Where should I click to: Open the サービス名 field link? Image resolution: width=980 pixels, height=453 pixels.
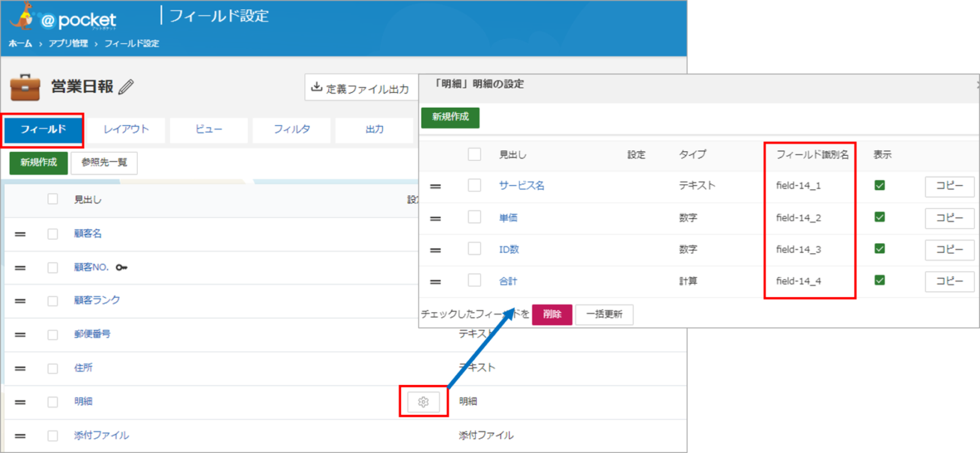click(521, 185)
